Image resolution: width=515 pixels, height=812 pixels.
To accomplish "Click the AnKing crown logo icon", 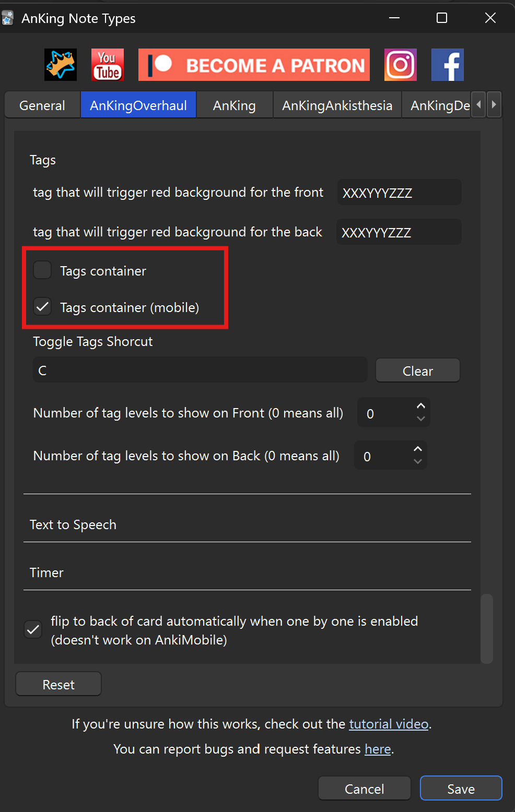I will point(61,65).
